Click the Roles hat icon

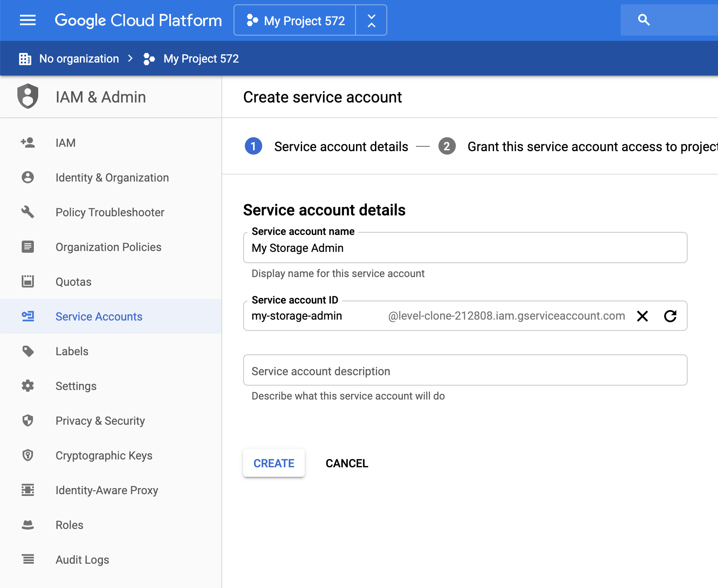click(28, 525)
